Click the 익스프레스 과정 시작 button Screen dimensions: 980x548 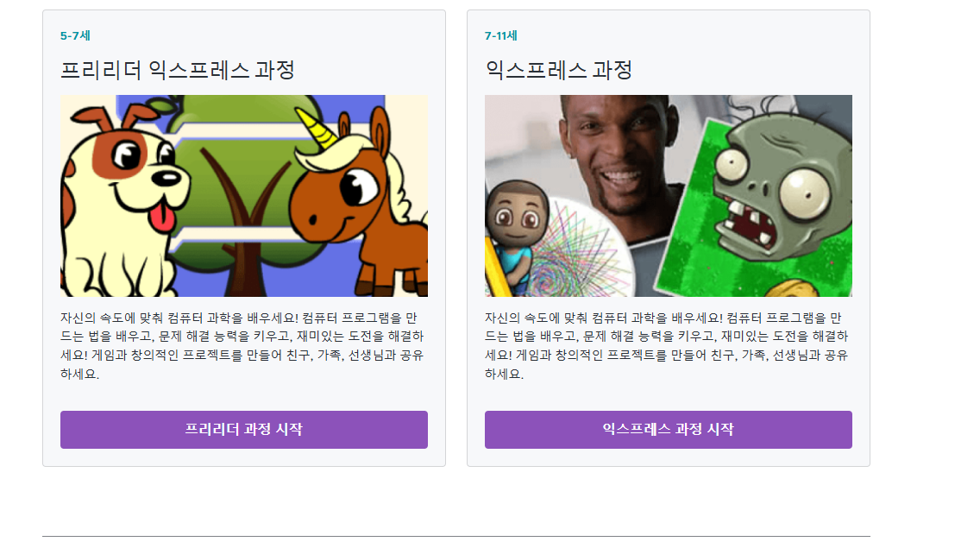click(668, 430)
